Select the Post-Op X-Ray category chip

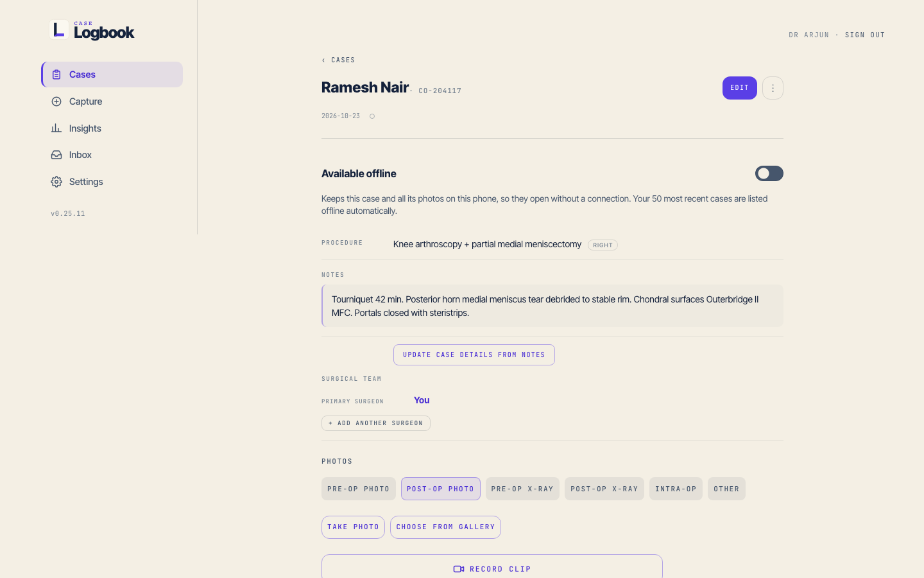pyautogui.click(x=604, y=489)
